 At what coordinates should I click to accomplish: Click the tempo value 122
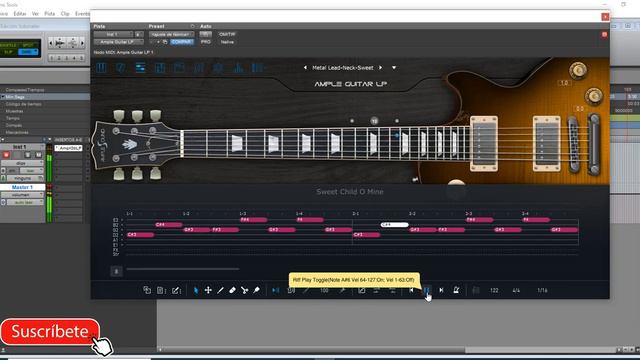tap(494, 290)
